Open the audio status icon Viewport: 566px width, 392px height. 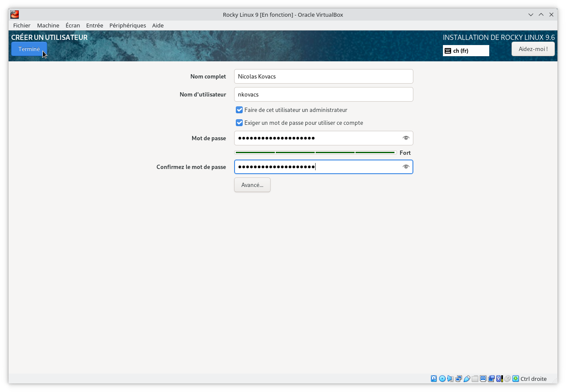[450, 379]
